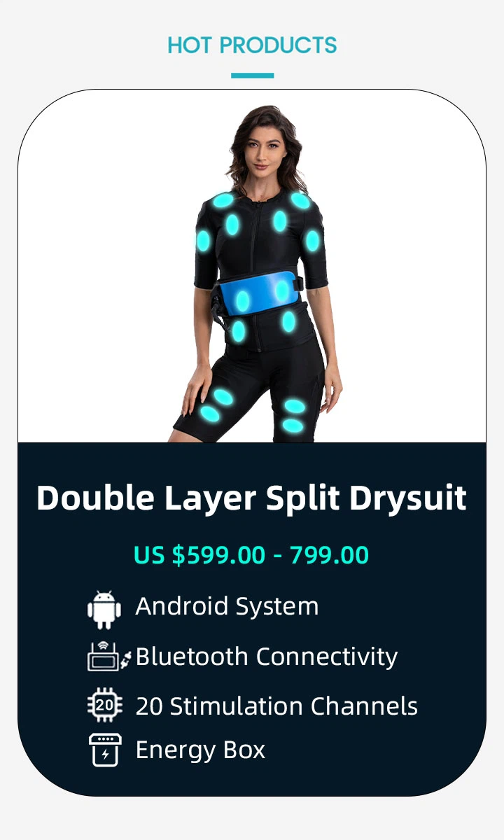Open the HOT PRODUCTS heading
The image size is (504, 840).
252,45
